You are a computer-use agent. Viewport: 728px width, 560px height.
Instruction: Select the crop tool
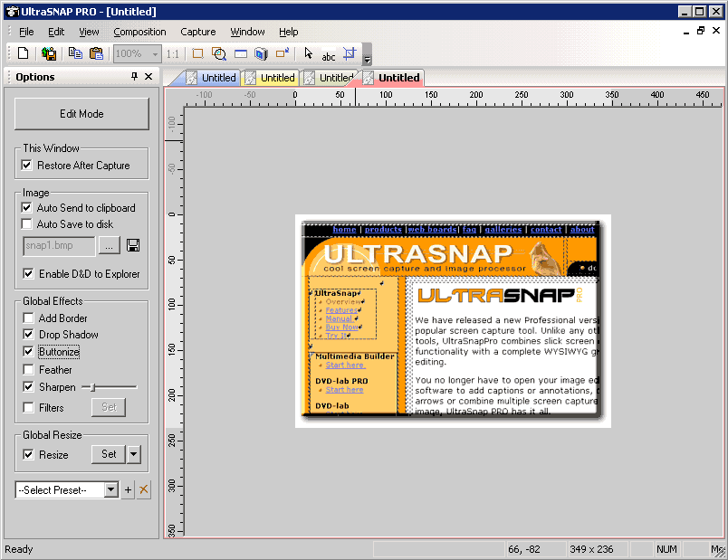click(350, 53)
